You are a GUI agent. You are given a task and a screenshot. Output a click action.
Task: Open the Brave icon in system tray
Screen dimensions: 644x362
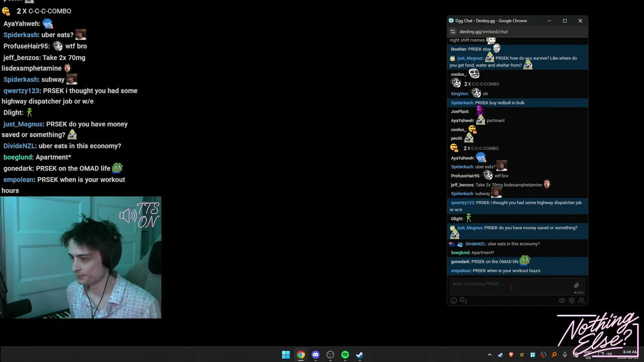511,355
